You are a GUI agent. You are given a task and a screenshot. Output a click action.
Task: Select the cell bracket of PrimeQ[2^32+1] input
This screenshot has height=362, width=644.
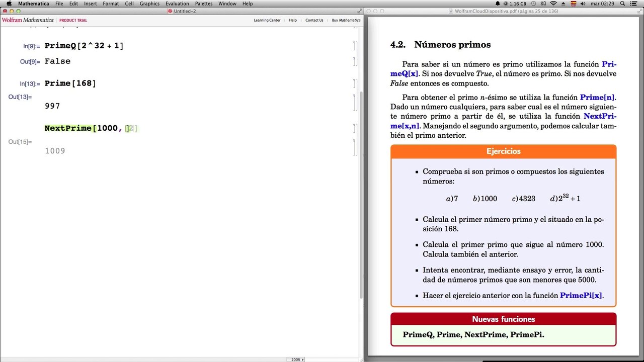354,46
